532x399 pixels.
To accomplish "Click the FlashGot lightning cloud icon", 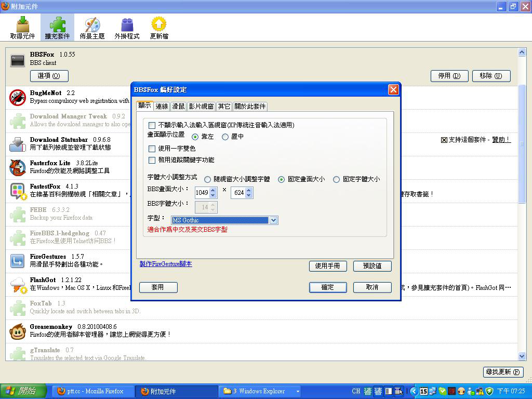I will pos(18,285).
